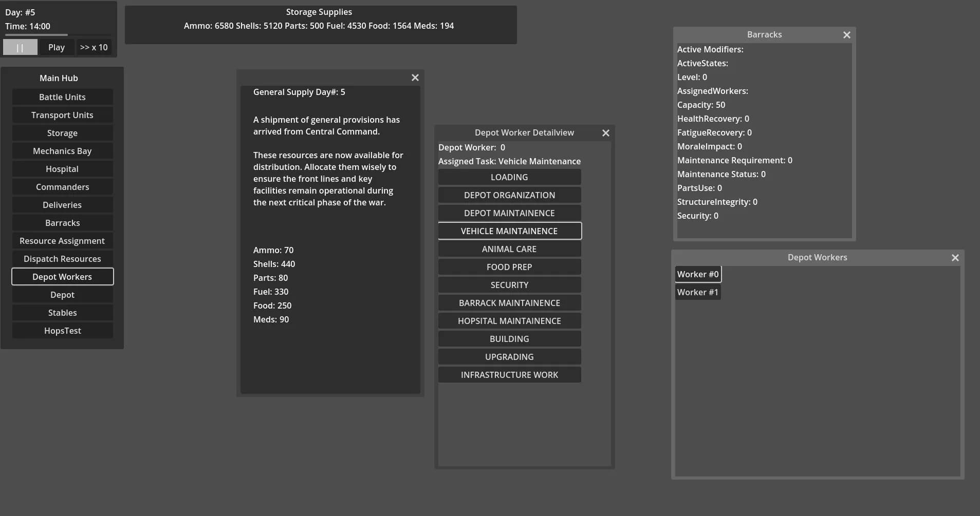Screen dimensions: 980x516
Task: Assign BARRACK MAINTAINENCE task
Action: pyautogui.click(x=509, y=303)
